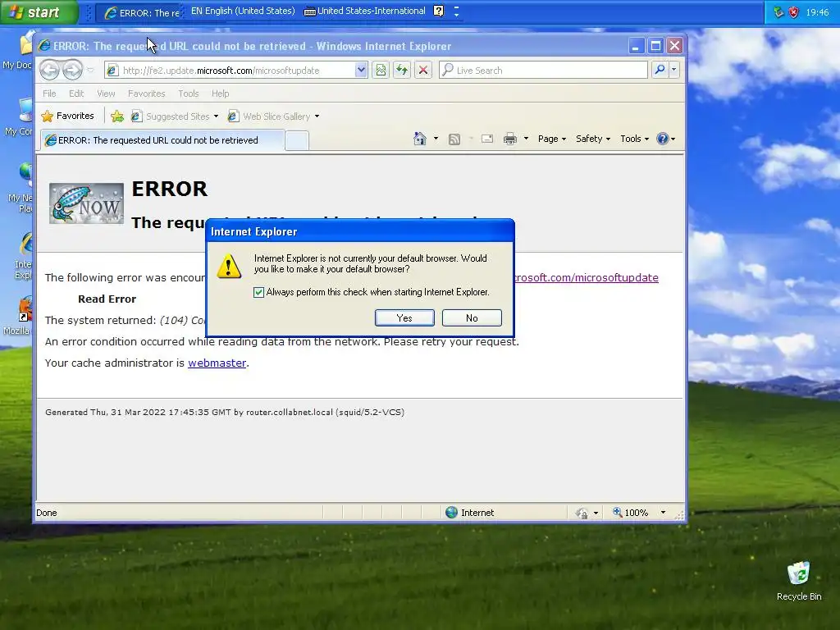840x630 pixels.
Task: Click the webmaster link
Action: (217, 363)
